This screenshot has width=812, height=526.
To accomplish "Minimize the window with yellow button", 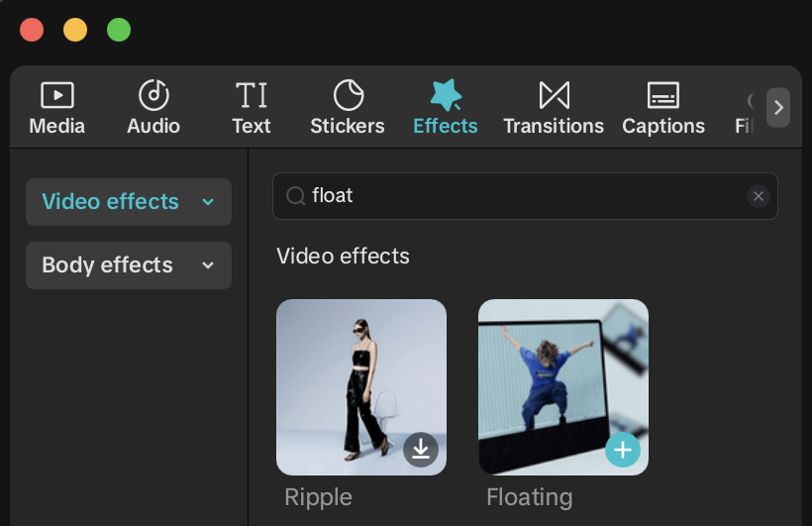I will click(75, 30).
